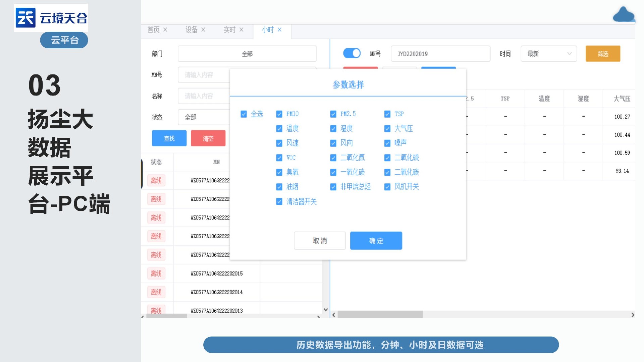Click right arrow on bottom horizontal scrollbar
Screen dimensions: 644x362
[x=633, y=315]
